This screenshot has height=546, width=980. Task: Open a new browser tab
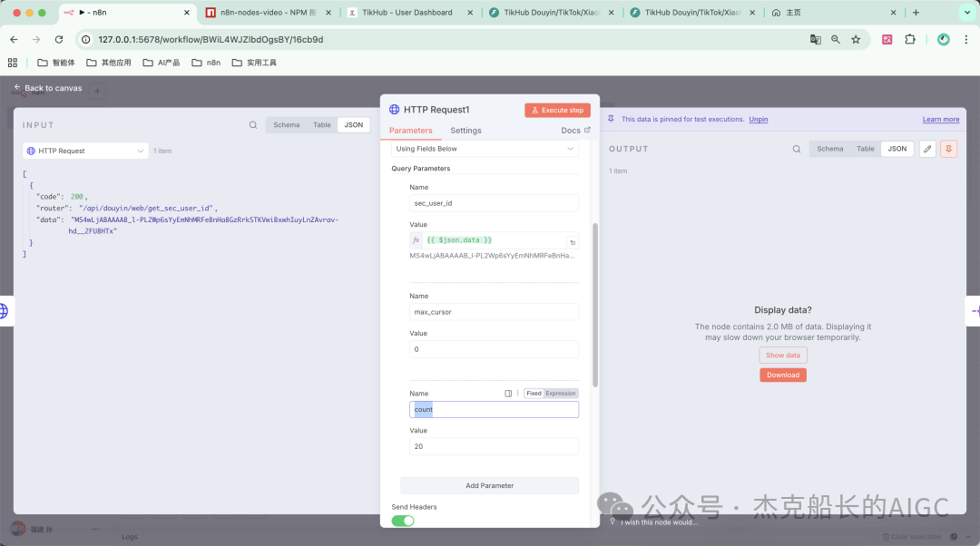(916, 13)
